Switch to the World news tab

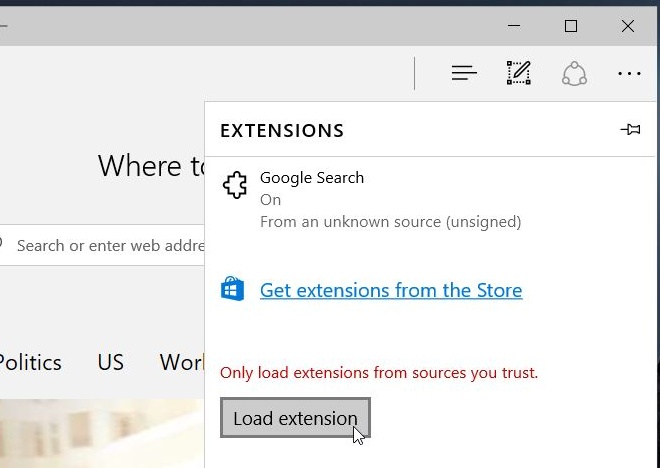click(x=182, y=362)
